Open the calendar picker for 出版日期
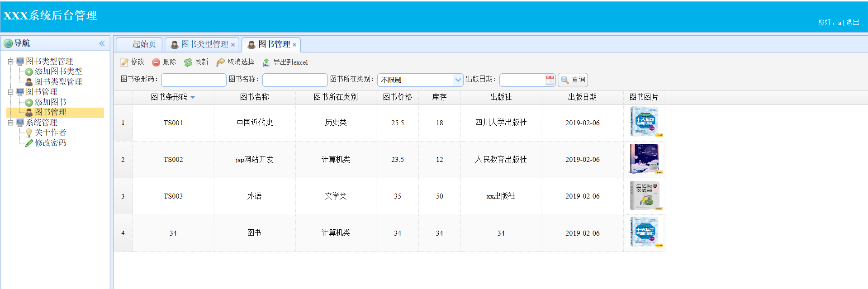The image size is (868, 289). pyautogui.click(x=550, y=80)
